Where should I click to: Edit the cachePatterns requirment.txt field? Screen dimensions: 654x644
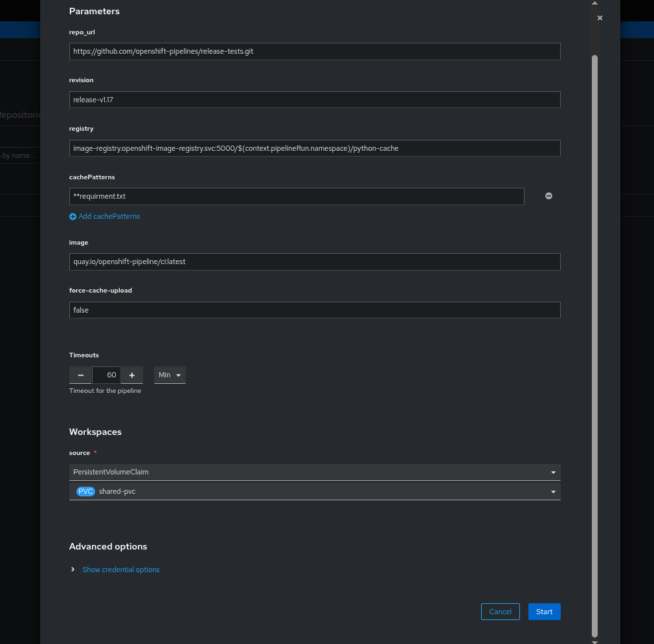pos(297,196)
